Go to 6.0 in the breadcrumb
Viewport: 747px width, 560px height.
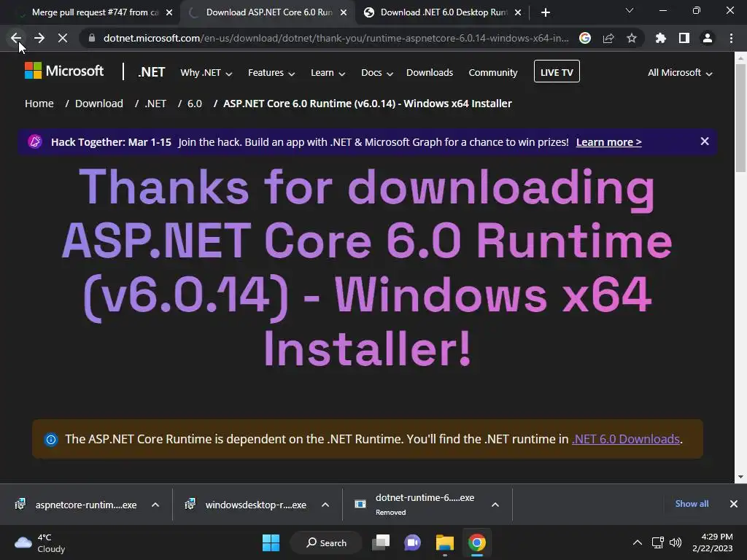tap(194, 104)
